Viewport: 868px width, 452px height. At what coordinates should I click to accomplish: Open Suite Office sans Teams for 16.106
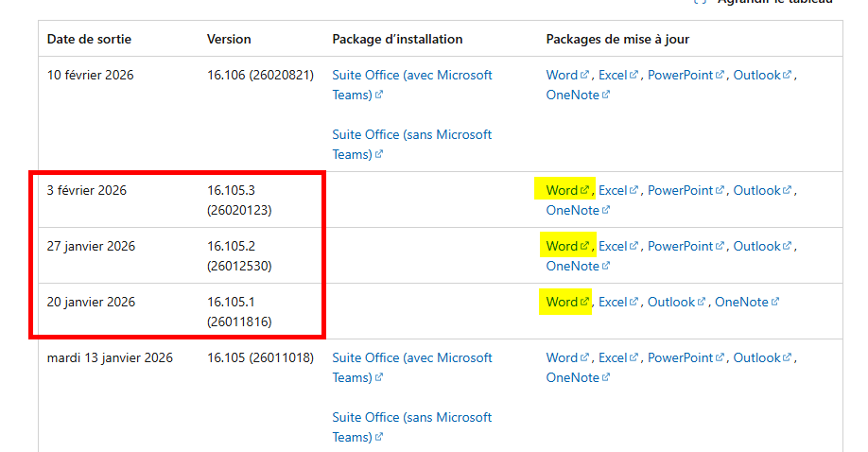[x=412, y=145]
